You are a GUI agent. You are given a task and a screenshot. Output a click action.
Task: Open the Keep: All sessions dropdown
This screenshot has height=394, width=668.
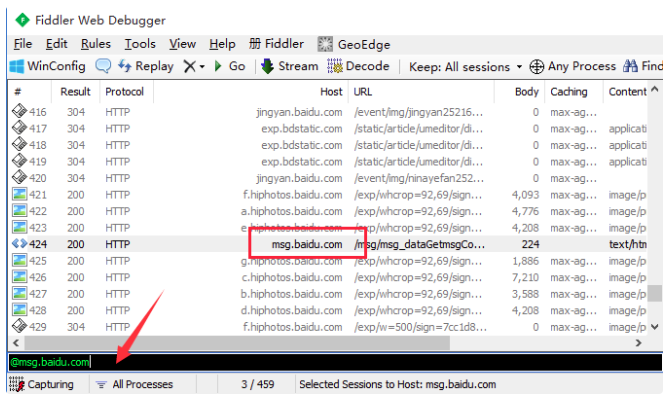point(465,67)
